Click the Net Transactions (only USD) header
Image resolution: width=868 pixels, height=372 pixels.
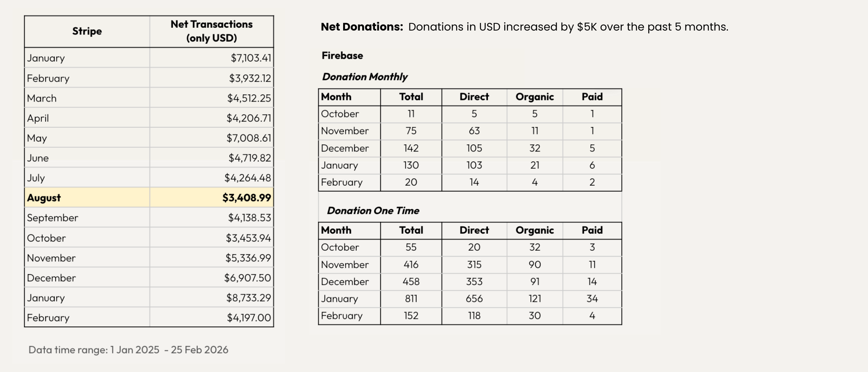pyautogui.click(x=211, y=31)
